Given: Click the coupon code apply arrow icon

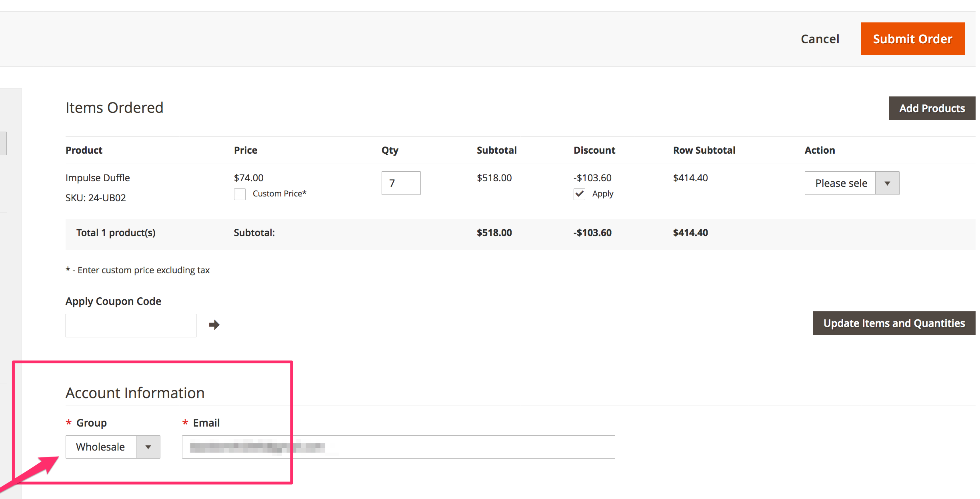Looking at the screenshot, I should point(214,325).
